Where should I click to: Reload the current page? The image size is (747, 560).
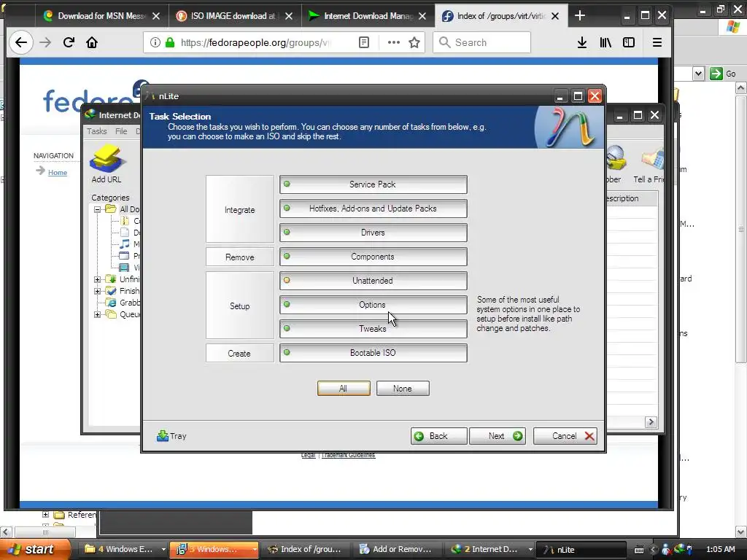click(x=69, y=42)
